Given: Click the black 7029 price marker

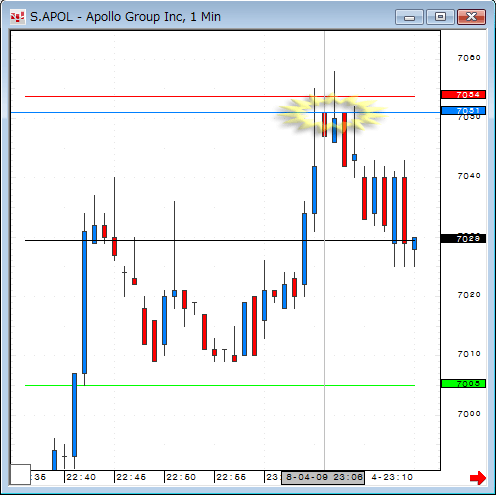Looking at the screenshot, I should tap(463, 239).
